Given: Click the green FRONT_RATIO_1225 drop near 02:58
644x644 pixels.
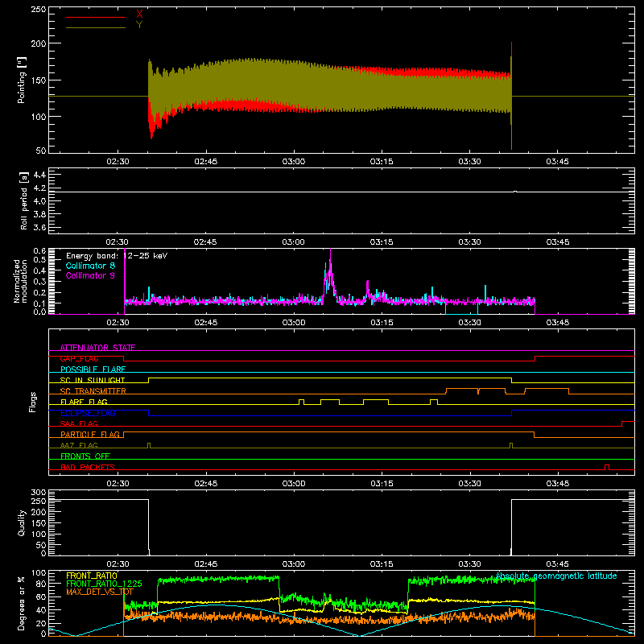Looking at the screenshot, I should point(279,588).
